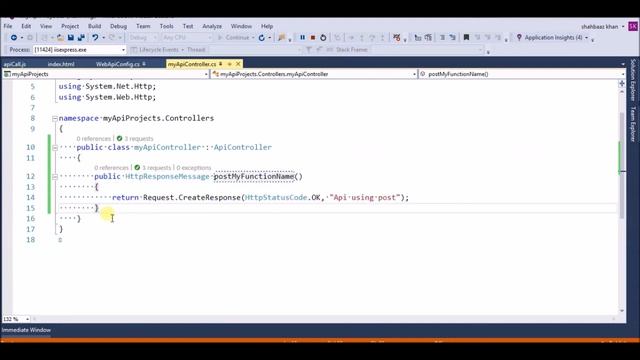Click the Redo arrow icon
640x360 pixels.
[112, 38]
